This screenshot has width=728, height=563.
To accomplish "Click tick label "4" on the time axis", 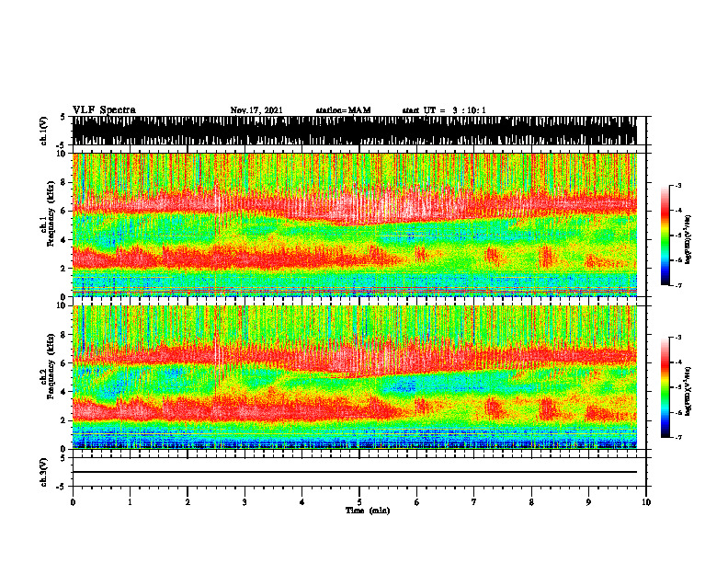I will (302, 502).
